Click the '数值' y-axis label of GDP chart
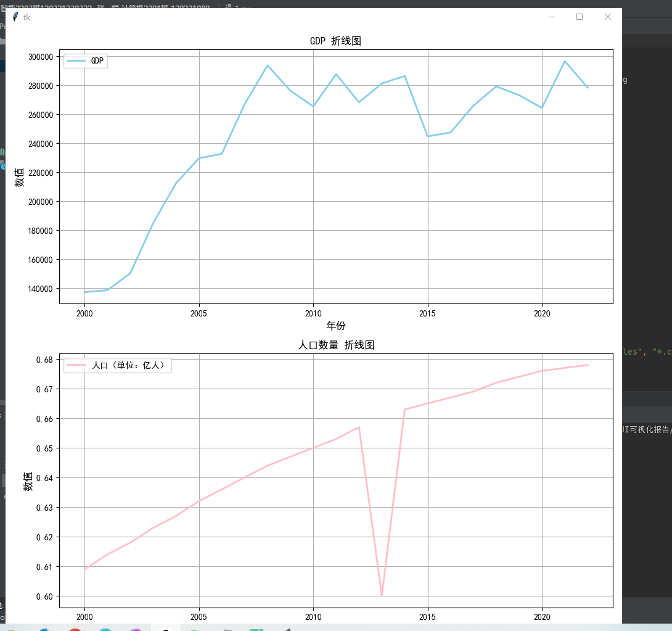 (x=19, y=177)
